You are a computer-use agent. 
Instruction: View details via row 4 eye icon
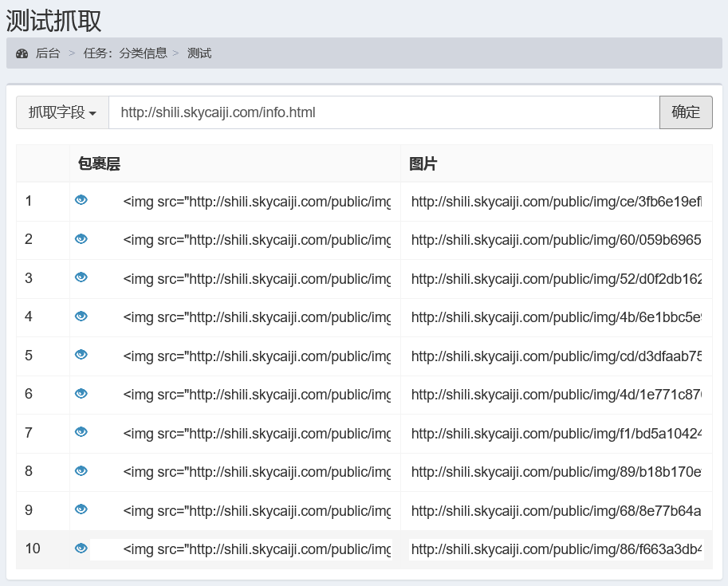pos(81,317)
